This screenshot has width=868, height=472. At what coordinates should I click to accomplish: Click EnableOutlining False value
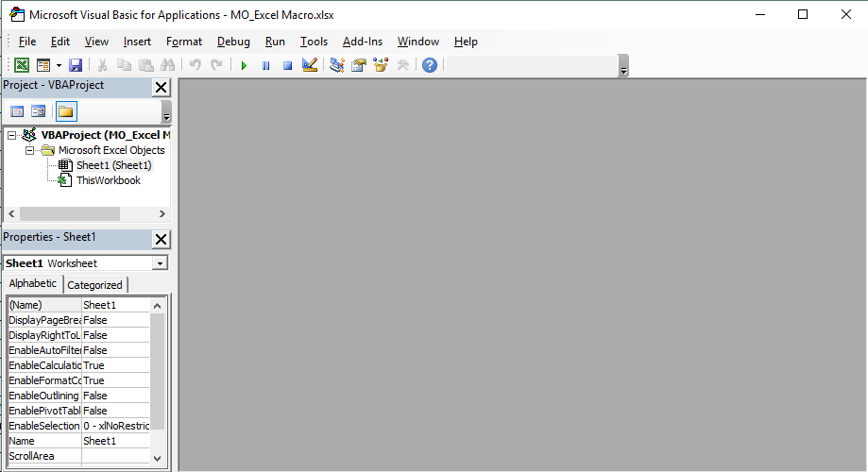coord(115,396)
